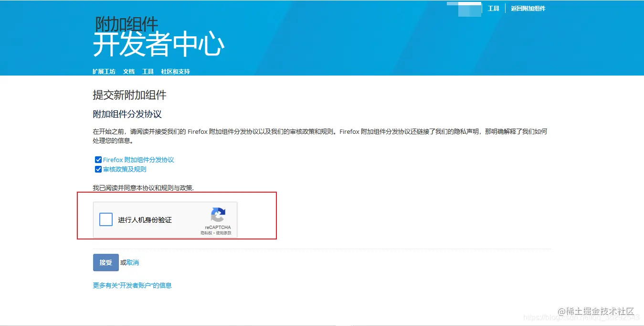Click the 取消 link
Screen dimensions: 644x326
point(133,262)
